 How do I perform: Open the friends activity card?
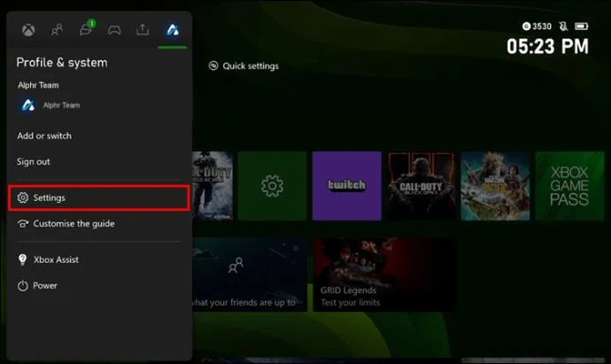[x=250, y=275]
